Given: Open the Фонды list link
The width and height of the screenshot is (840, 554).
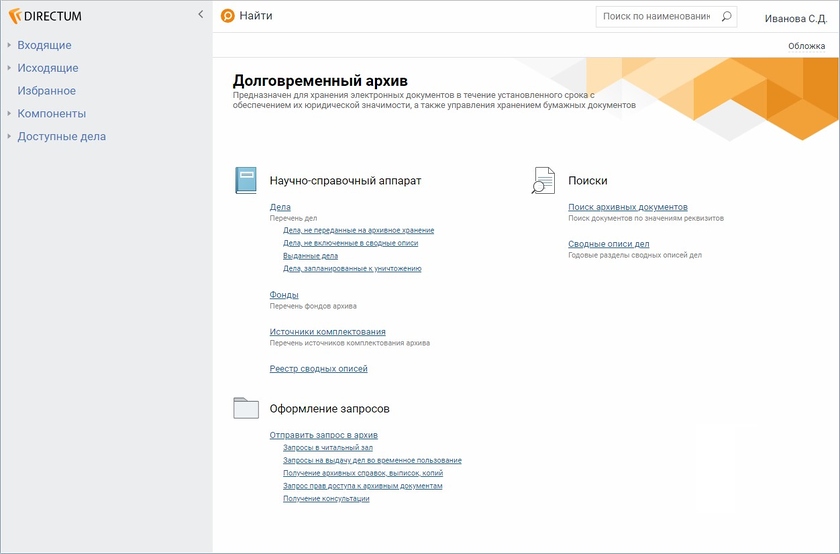Looking at the screenshot, I should [x=284, y=295].
